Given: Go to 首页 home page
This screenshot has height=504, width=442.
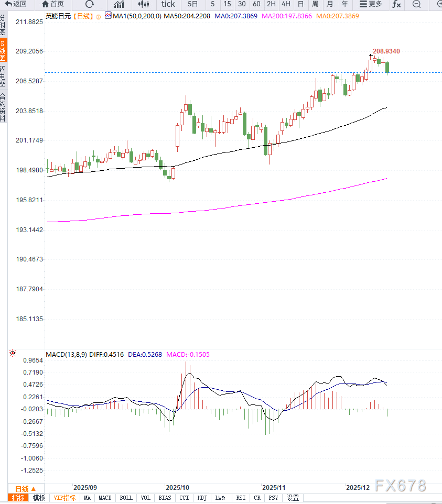Looking at the screenshot, I should coord(53,4).
